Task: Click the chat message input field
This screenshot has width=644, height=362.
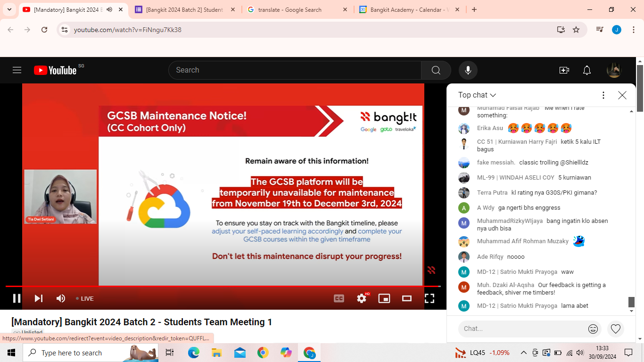Action: click(519, 329)
